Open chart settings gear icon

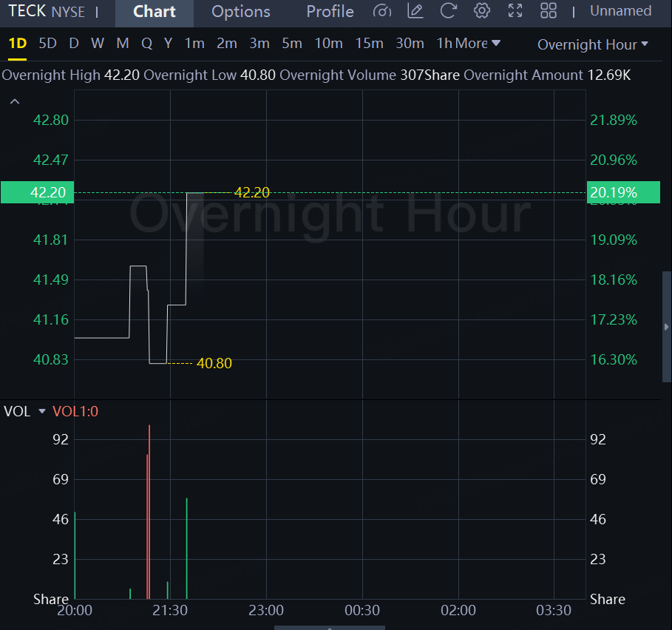482,10
